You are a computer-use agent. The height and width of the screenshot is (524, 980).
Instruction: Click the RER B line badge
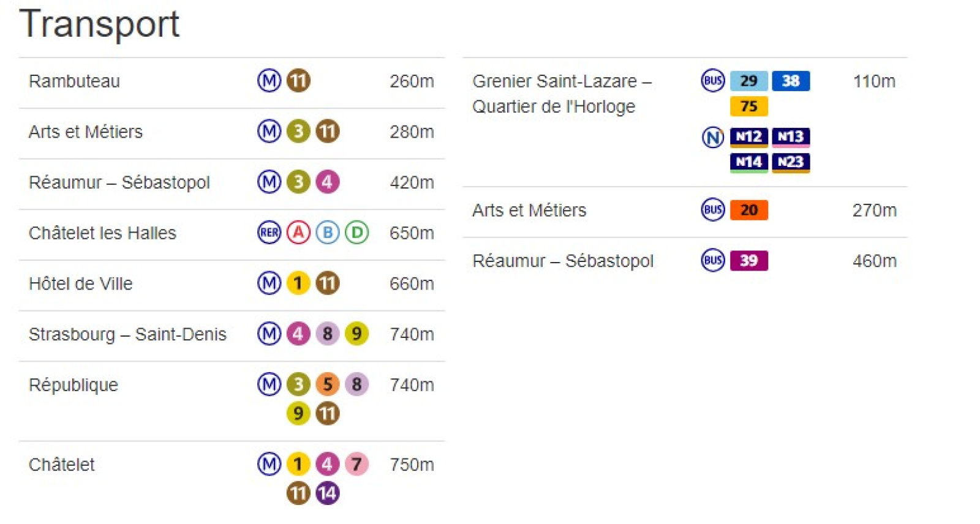(328, 233)
